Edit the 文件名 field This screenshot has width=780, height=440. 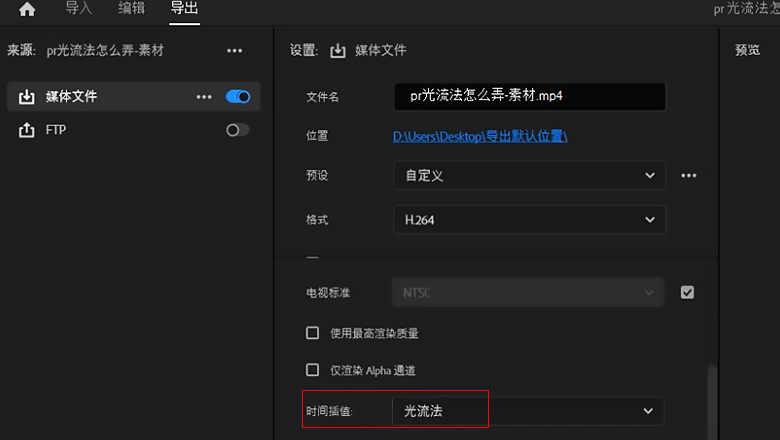click(530, 96)
